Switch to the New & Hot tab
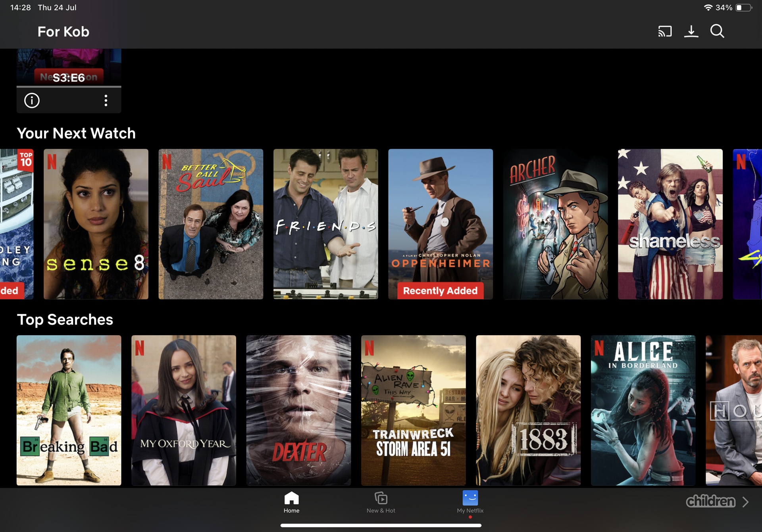Image resolution: width=762 pixels, height=532 pixels. coord(381,502)
